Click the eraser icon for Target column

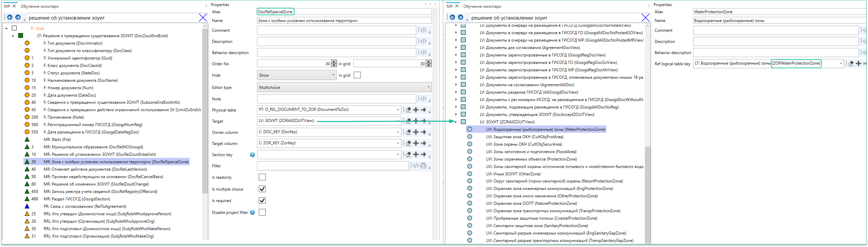[408, 143]
